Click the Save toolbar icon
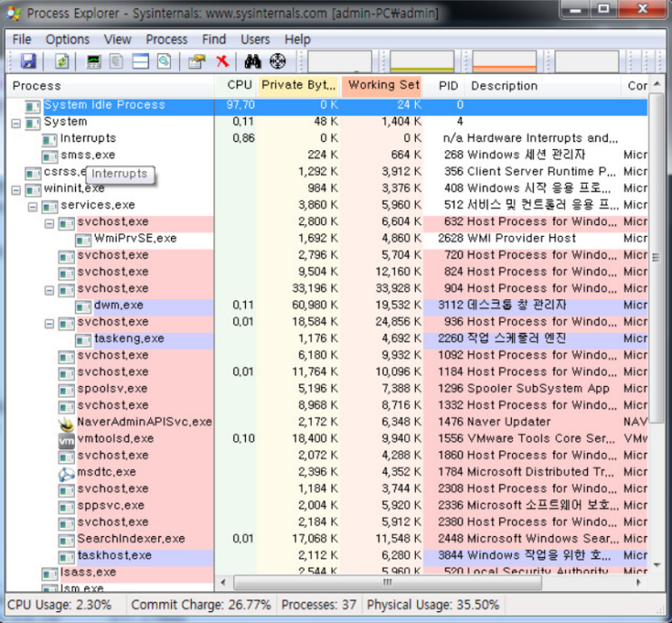The width and height of the screenshot is (672, 623). (x=28, y=61)
